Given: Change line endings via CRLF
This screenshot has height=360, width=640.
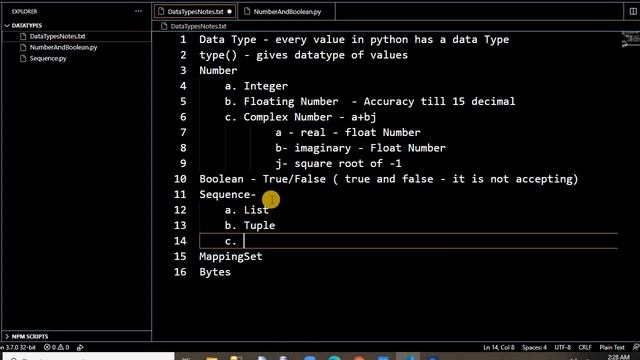Looking at the screenshot, I should click(x=584, y=347).
